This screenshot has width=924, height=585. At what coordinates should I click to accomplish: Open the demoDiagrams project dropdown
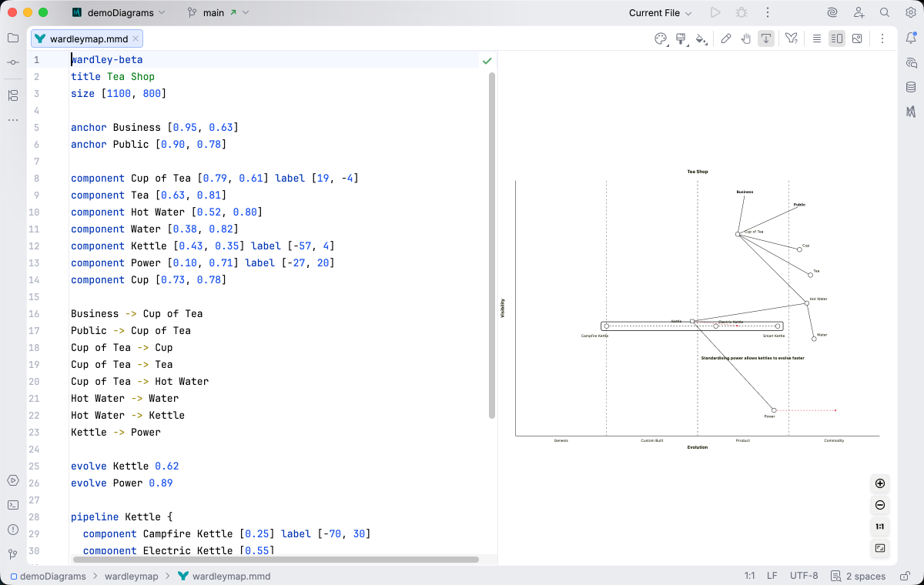[x=117, y=12]
